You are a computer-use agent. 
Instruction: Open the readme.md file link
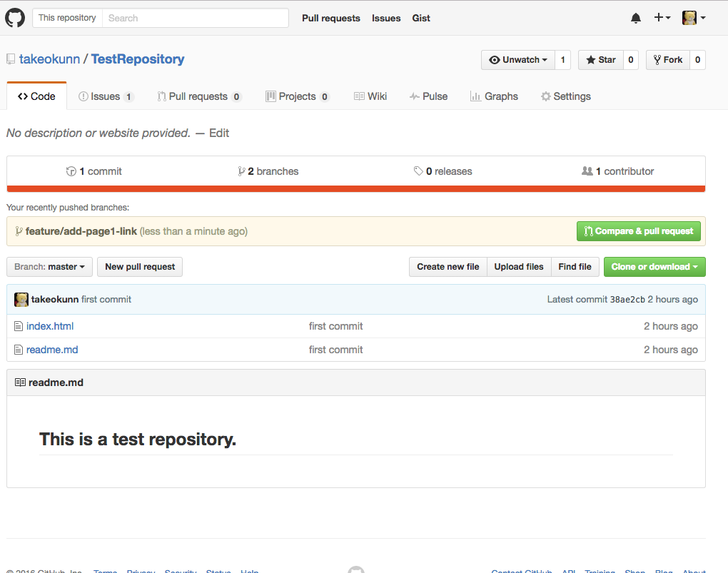click(x=52, y=349)
